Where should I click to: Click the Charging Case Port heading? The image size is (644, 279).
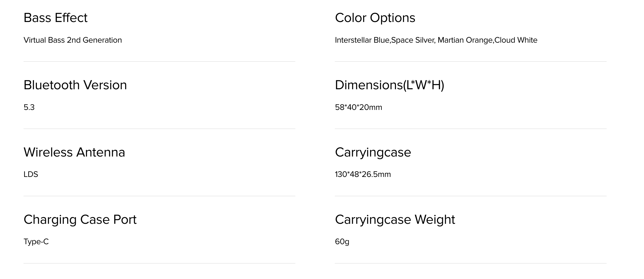click(80, 220)
